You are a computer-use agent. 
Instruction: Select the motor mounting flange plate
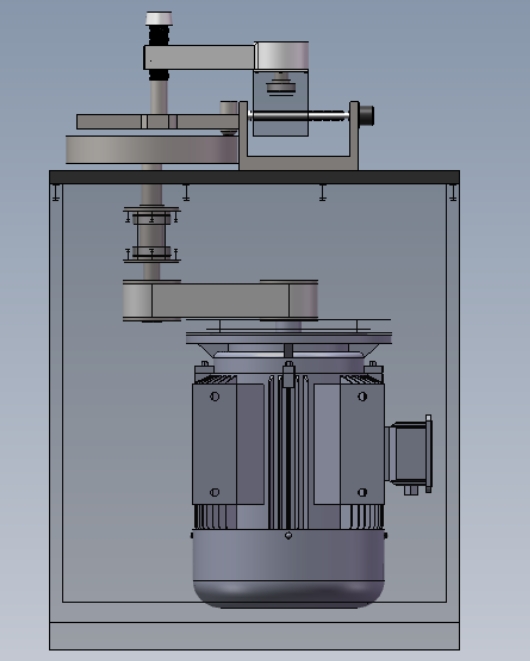pyautogui.click(x=289, y=335)
